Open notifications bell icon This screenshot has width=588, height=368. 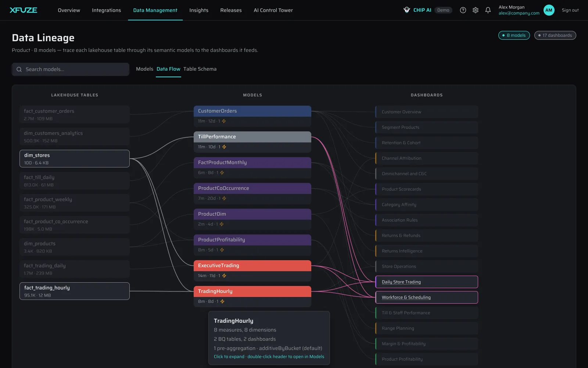488,10
